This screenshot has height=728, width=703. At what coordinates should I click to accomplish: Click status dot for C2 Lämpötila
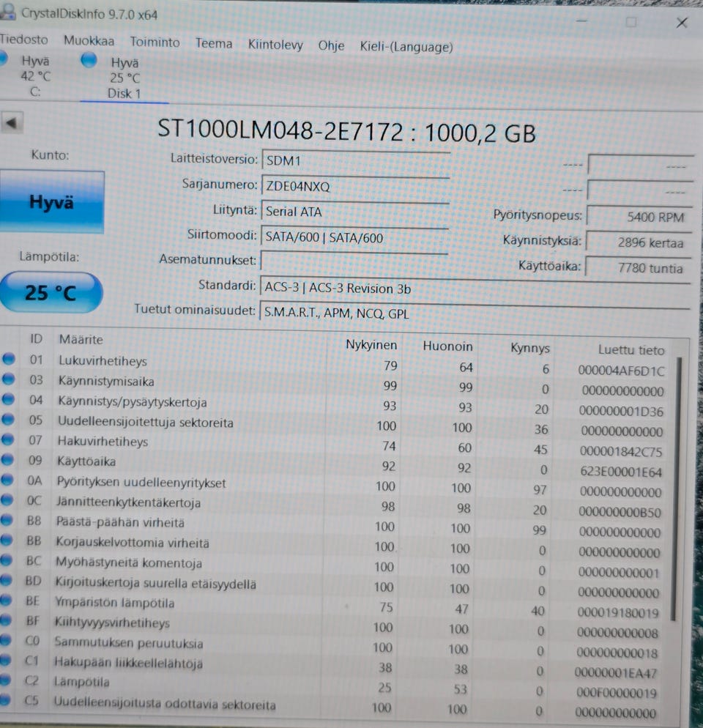(4, 680)
